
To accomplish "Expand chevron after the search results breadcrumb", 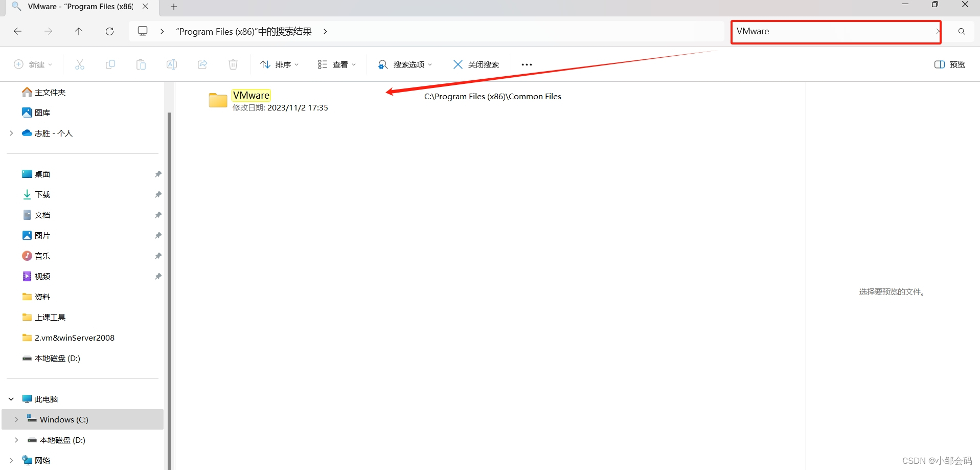I will (325, 32).
